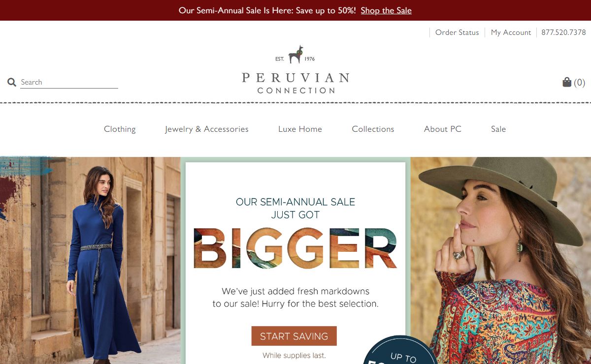Image resolution: width=591 pixels, height=364 pixels.
Task: Go to the Sale section
Action: (x=498, y=129)
